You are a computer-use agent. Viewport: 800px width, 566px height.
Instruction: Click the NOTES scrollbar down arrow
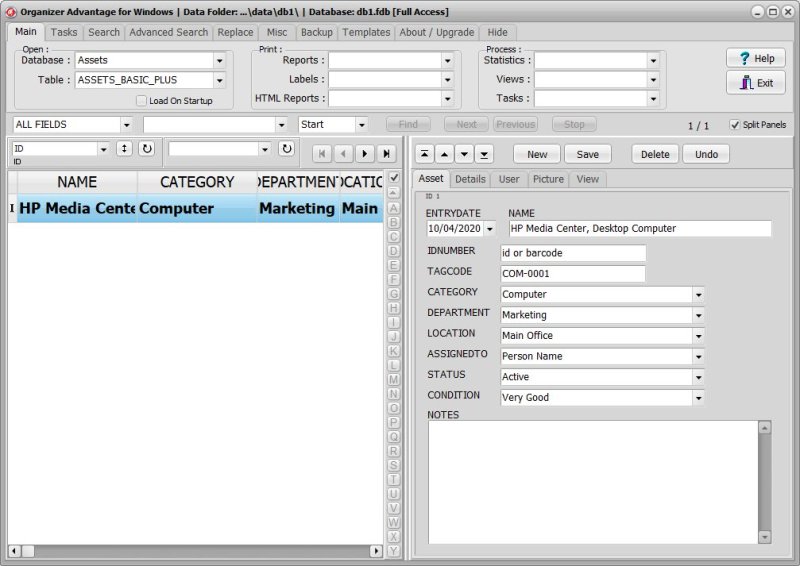point(764,537)
